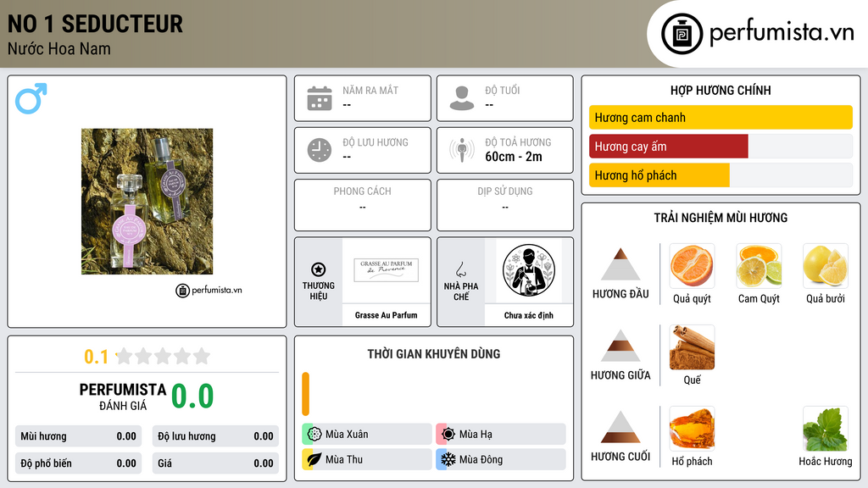Screen dimensions: 868x488
Task: Click the star badge icon above Thương Hiệu
Action: (319, 269)
